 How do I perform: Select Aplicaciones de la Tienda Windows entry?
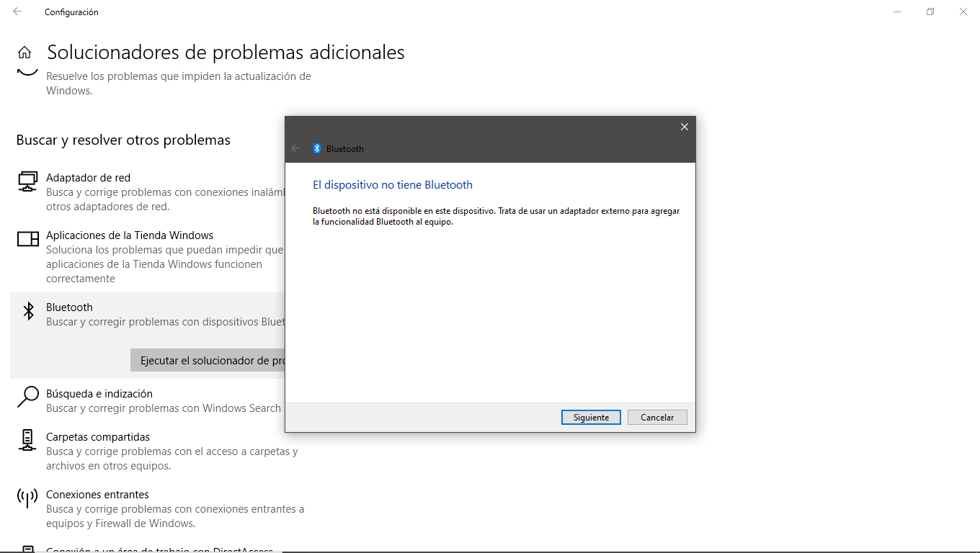pos(148,256)
